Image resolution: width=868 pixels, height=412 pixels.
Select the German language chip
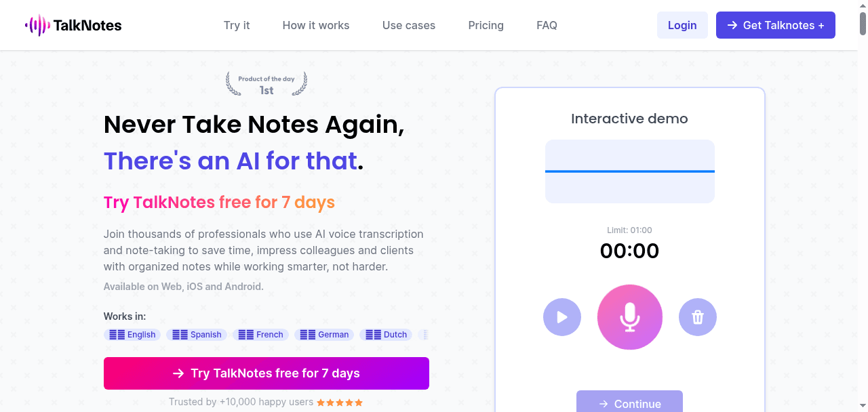324,335
